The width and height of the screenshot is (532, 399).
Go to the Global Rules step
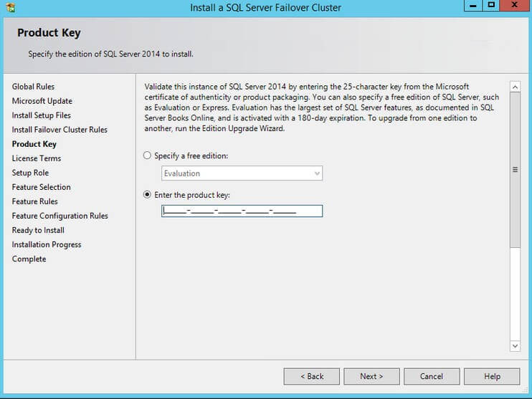tap(33, 87)
